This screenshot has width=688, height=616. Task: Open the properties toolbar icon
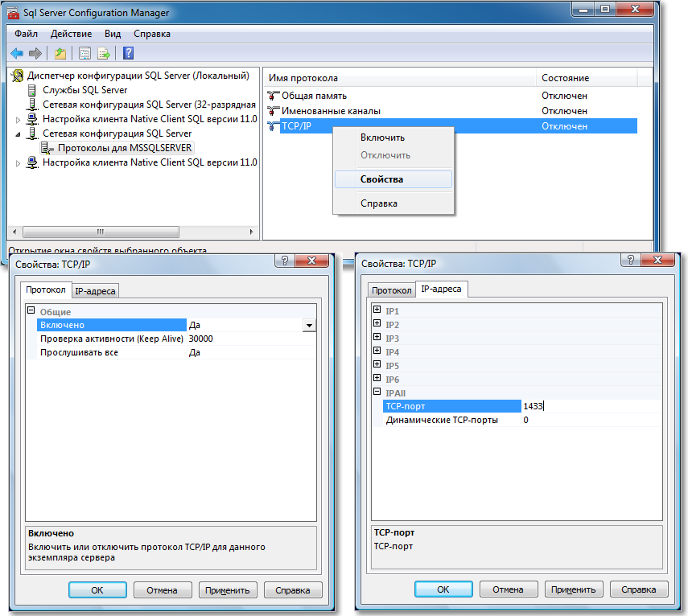(x=84, y=54)
